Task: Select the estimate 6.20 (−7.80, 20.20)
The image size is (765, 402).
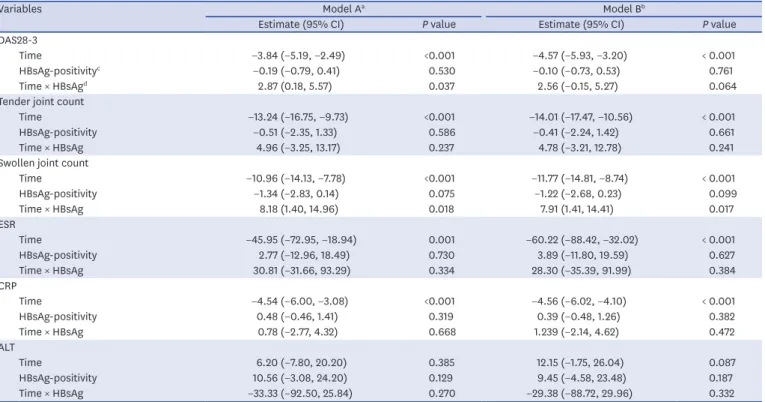Action: coord(302,362)
